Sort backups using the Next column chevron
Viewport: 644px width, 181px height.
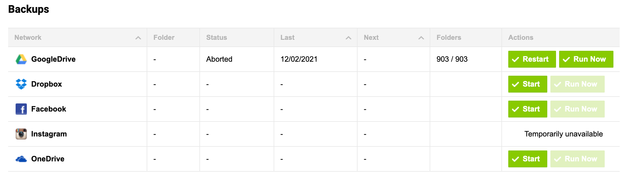coord(421,37)
